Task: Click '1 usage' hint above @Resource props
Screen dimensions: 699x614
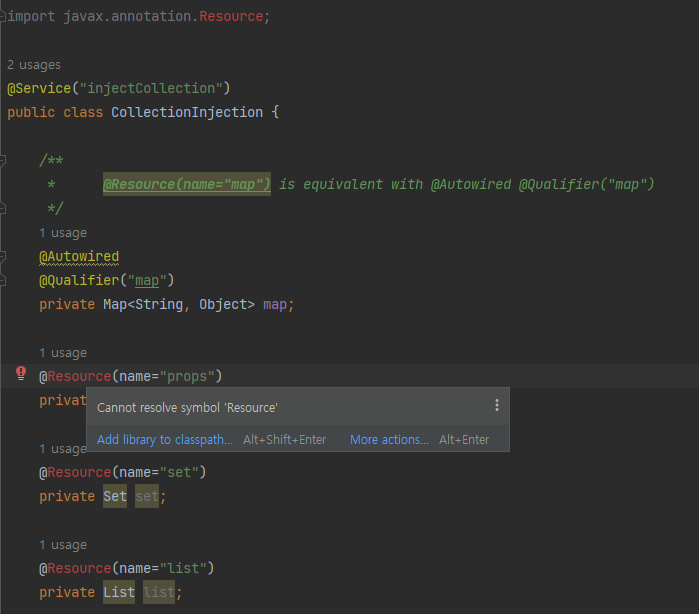Action: (x=63, y=353)
